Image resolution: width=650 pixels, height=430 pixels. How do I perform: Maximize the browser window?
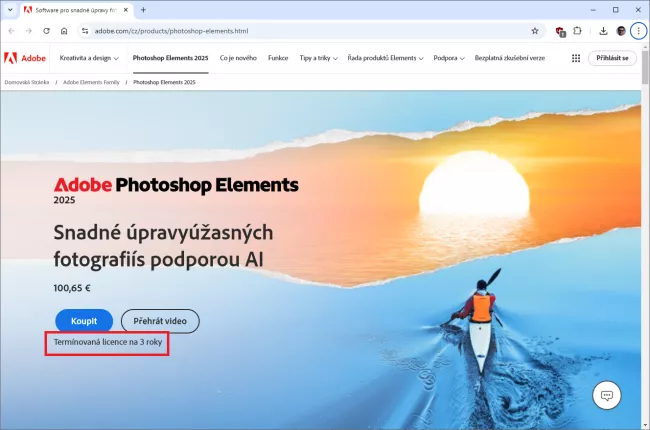(x=616, y=10)
